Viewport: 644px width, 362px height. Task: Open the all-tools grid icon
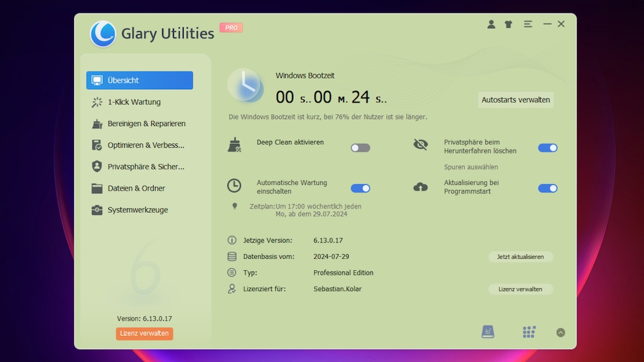pyautogui.click(x=529, y=331)
